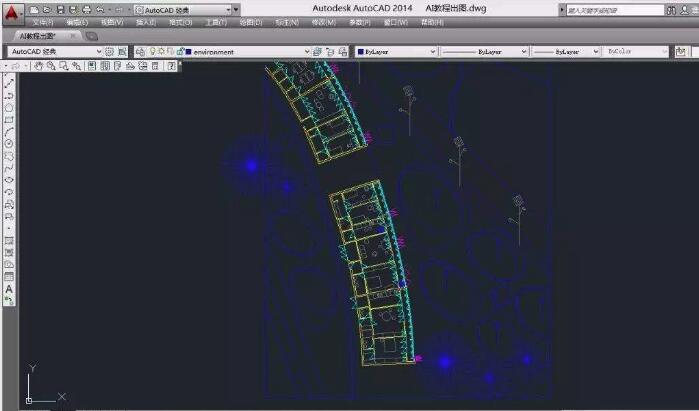The image size is (699, 411).
Task: Open the 文件(F) menu
Action: click(44, 21)
